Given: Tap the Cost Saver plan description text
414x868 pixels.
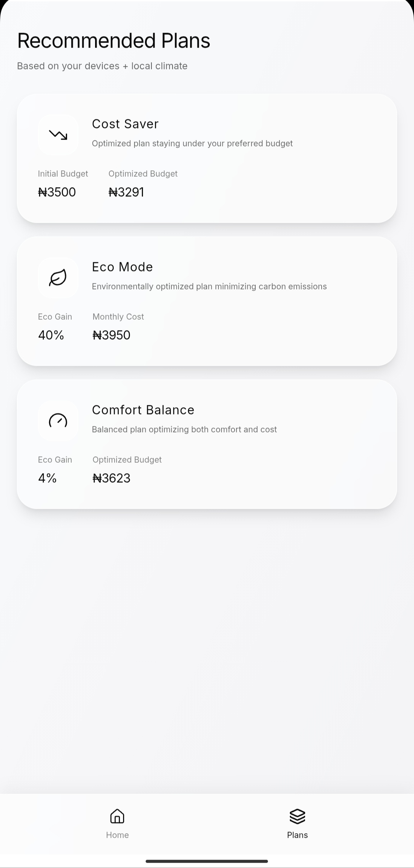Looking at the screenshot, I should click(x=192, y=143).
